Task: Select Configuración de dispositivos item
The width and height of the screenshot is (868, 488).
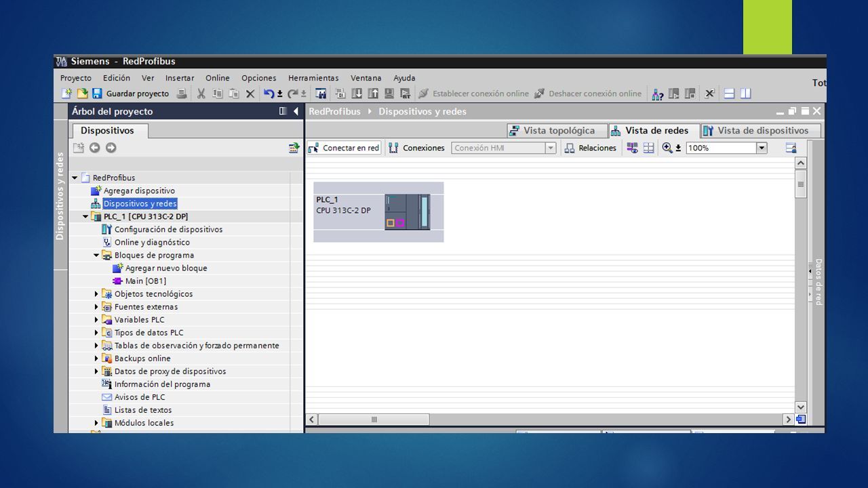Action: [x=168, y=229]
